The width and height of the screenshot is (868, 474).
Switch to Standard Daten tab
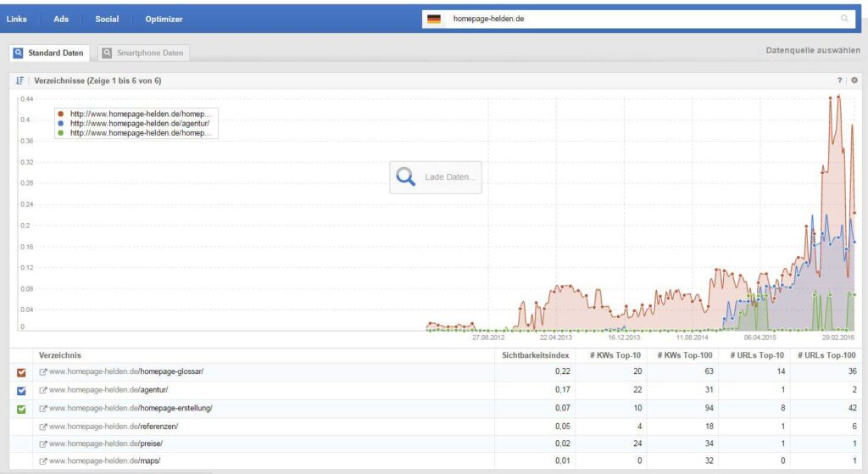coord(48,53)
